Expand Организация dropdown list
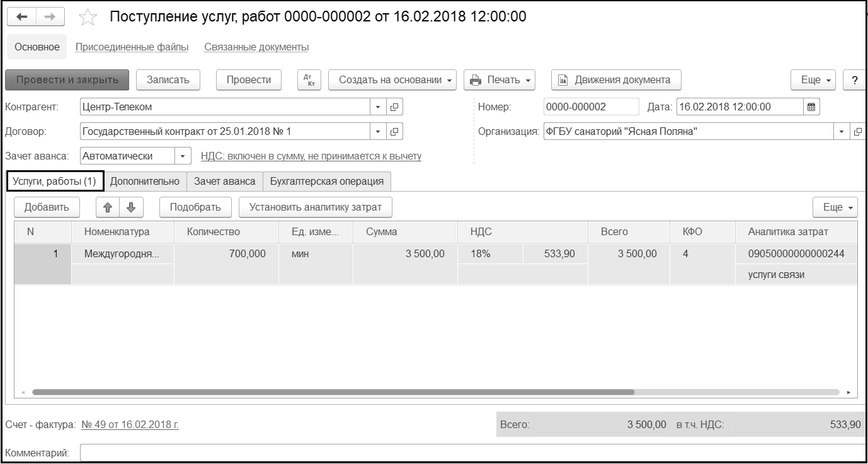Viewport: 868px width, 464px height. point(842,132)
